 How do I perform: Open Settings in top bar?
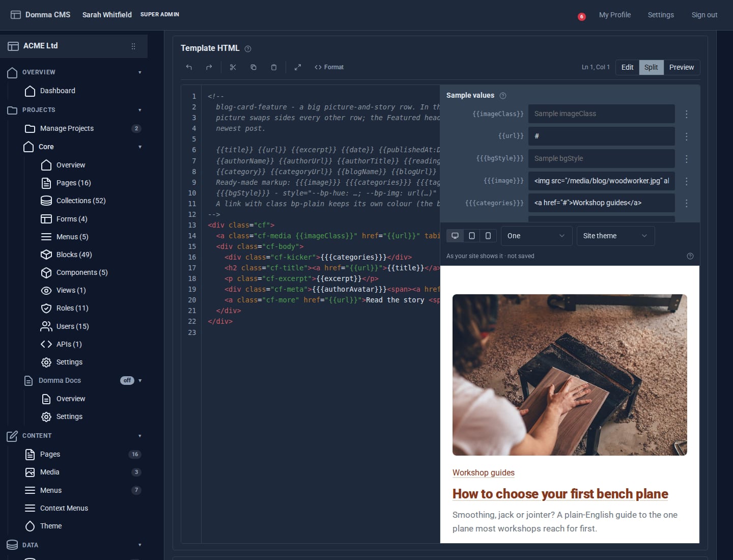[x=661, y=15]
